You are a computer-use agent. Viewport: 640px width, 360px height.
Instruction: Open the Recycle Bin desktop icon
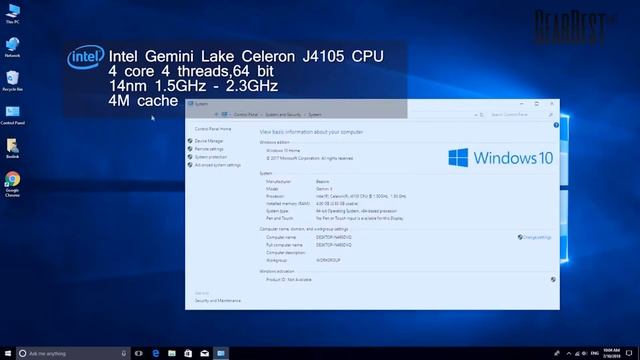coord(12,80)
